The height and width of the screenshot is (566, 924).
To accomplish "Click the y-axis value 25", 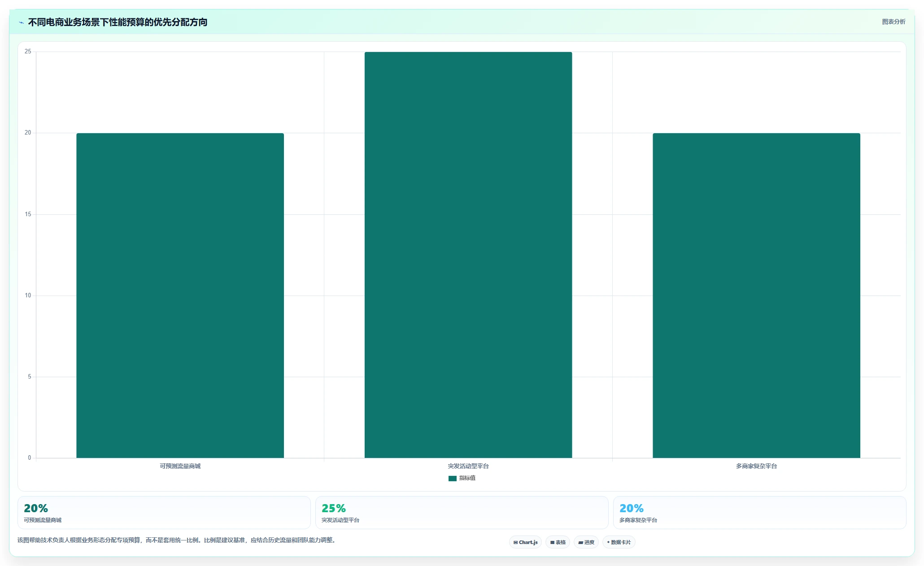I will pyautogui.click(x=28, y=52).
